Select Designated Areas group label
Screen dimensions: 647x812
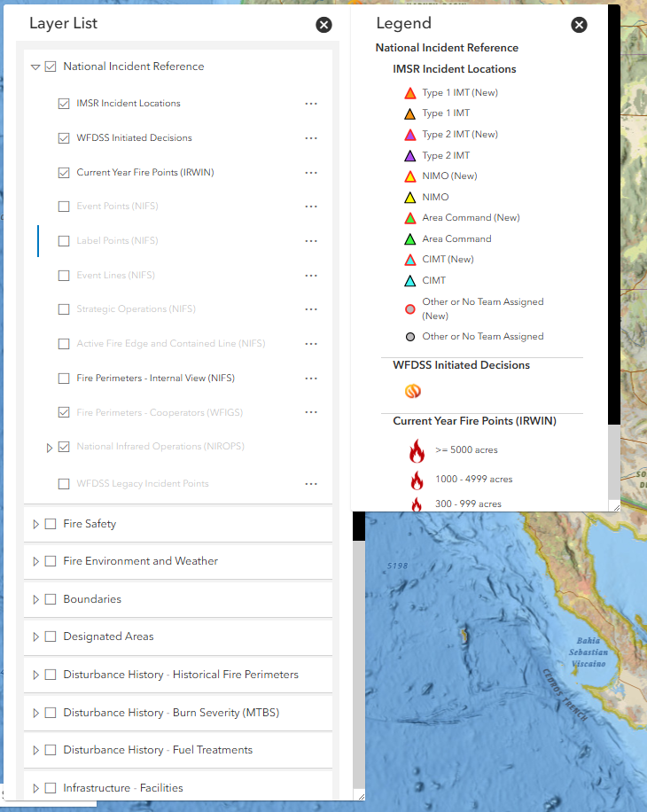108,636
